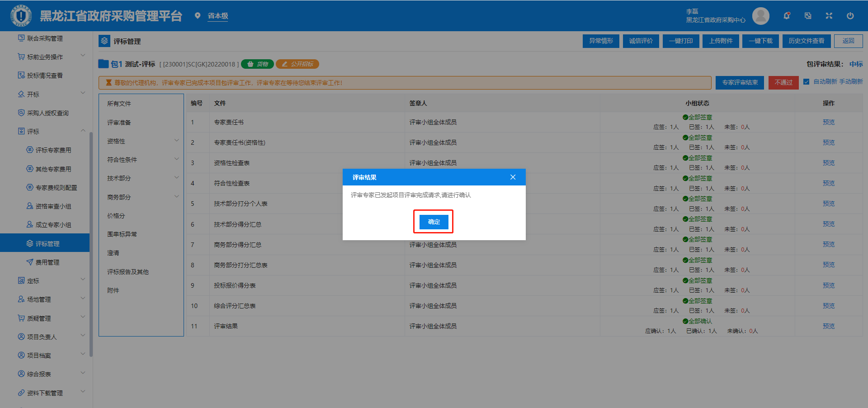Click 手动刷新 link
Screen dimensions: 868x408
tap(851, 81)
